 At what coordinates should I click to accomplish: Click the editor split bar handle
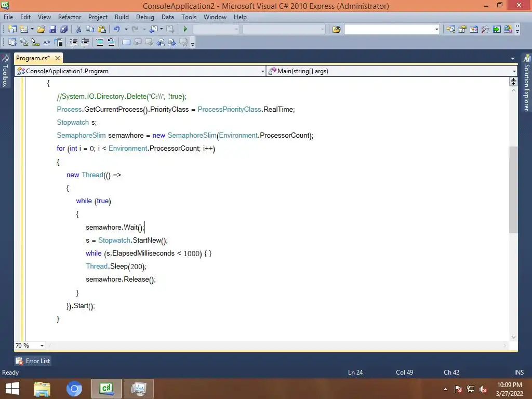click(x=513, y=82)
